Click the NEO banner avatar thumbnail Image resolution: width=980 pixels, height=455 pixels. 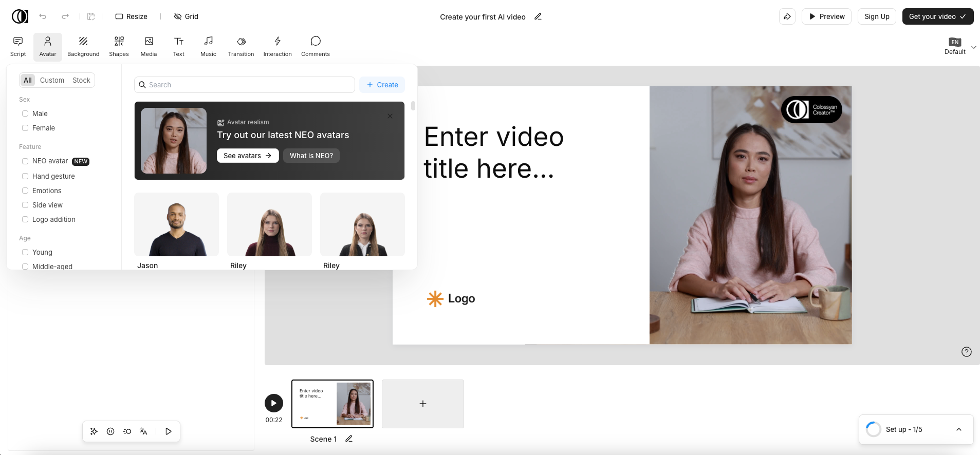174,141
